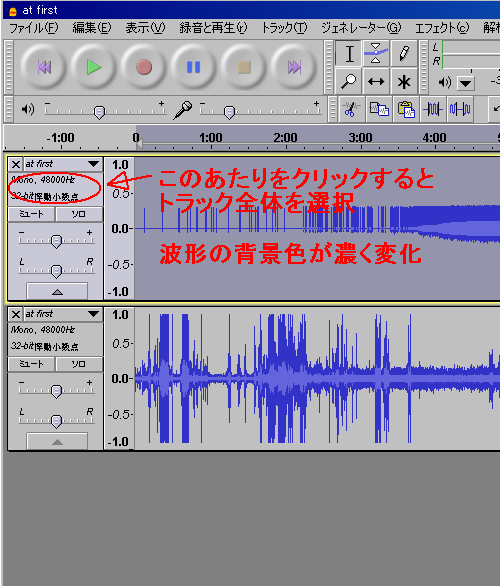Viewport: 500px width, 586px height.
Task: Adjust the second track's gain slider
Action: pyautogui.click(x=56, y=391)
